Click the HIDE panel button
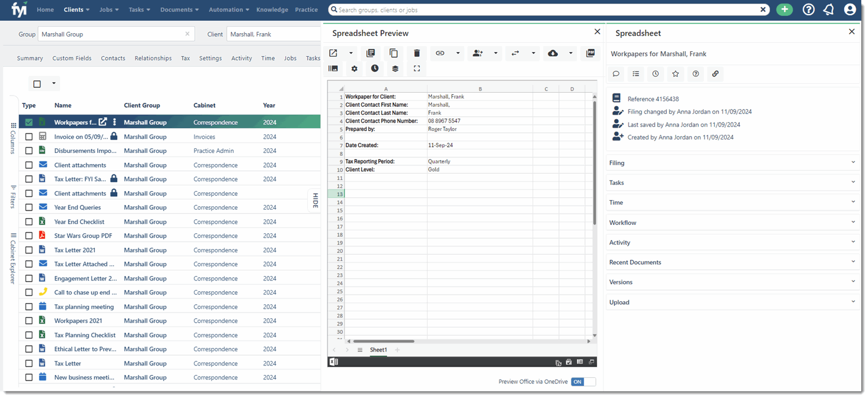The height and width of the screenshot is (398, 868). click(x=315, y=201)
